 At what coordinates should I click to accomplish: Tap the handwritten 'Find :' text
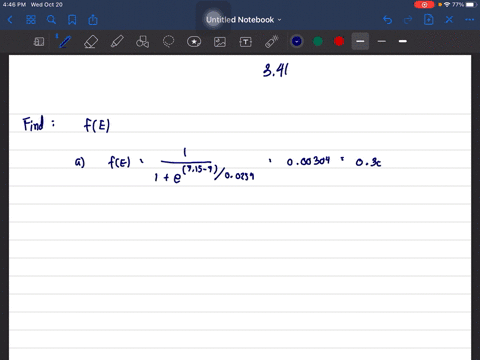pos(39,124)
